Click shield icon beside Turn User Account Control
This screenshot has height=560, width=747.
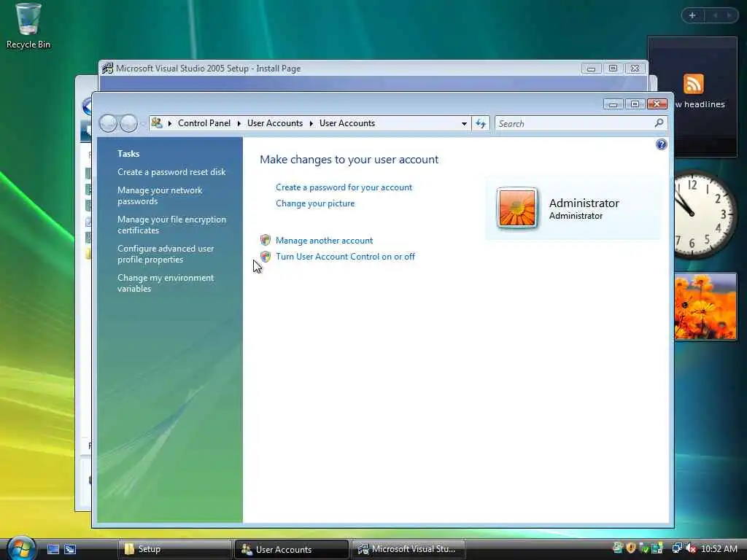266,256
